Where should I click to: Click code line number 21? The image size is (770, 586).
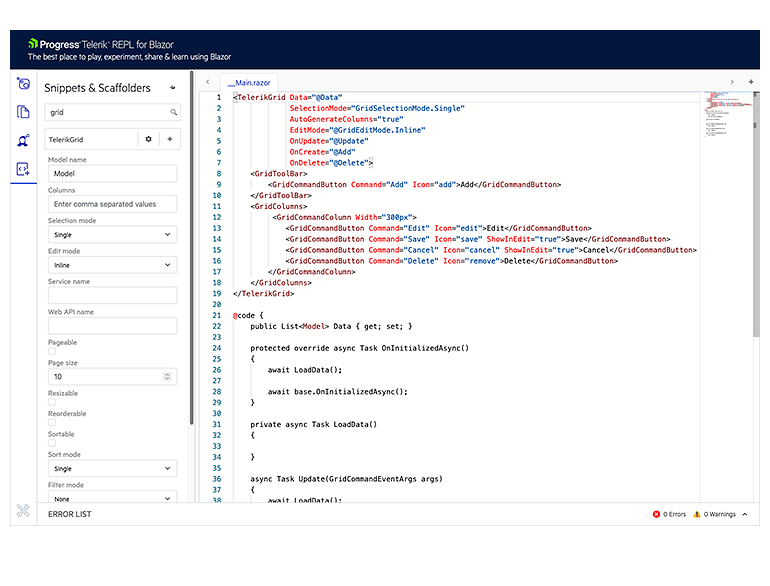[x=217, y=315]
